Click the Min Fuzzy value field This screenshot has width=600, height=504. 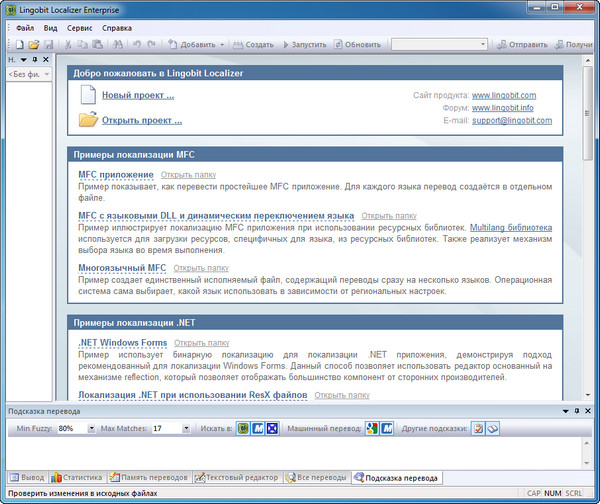coord(72,429)
